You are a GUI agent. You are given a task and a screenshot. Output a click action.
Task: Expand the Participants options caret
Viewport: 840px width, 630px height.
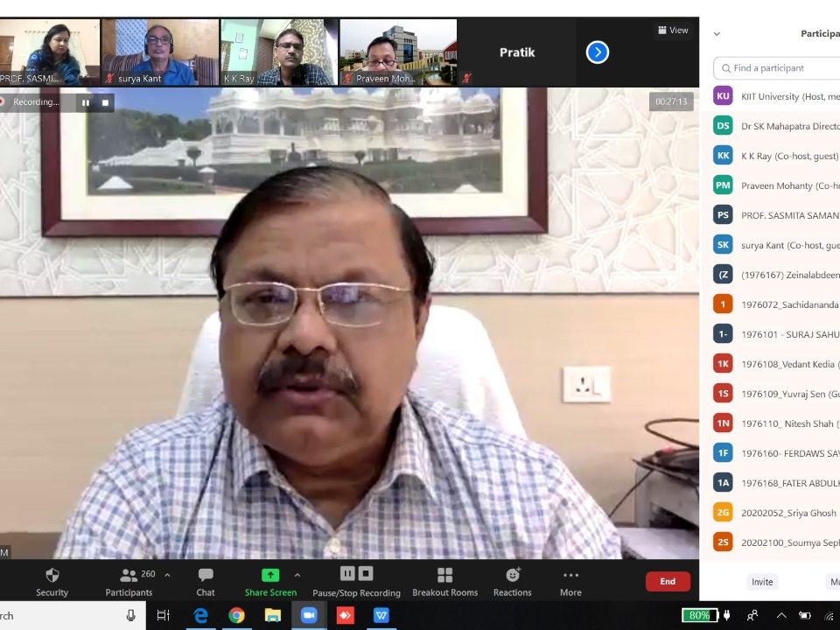click(167, 575)
